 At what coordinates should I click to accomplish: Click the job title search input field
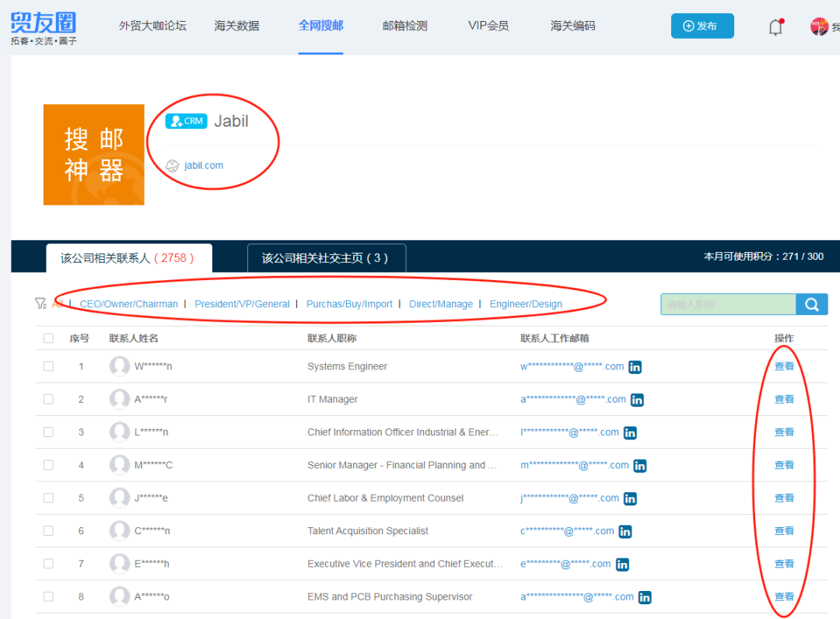(x=727, y=305)
